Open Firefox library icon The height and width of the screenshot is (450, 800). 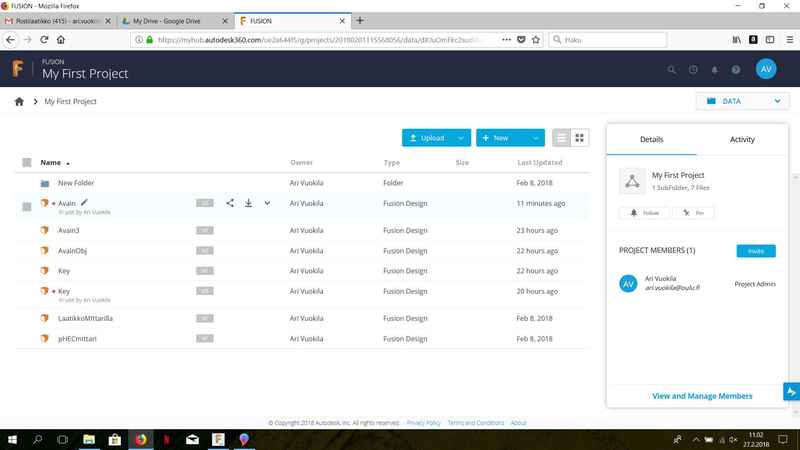point(737,40)
